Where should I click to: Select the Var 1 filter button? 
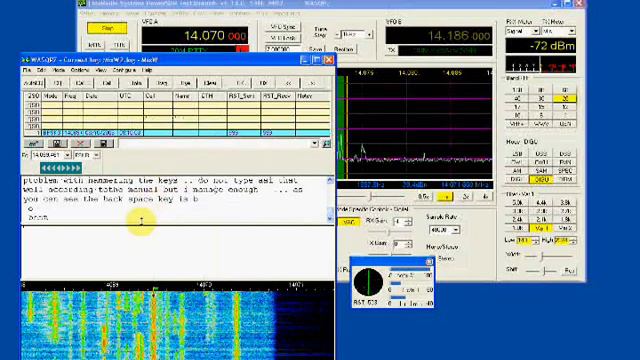click(x=541, y=228)
